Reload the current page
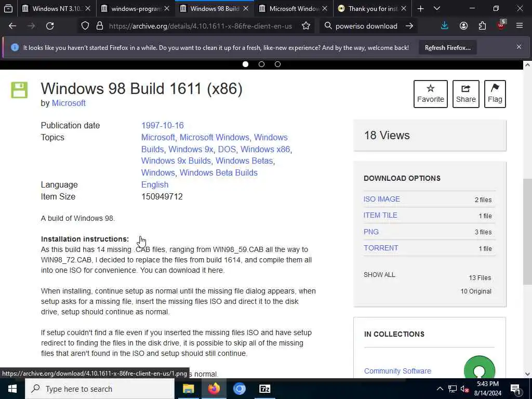Image resolution: width=532 pixels, height=399 pixels. 50,26
